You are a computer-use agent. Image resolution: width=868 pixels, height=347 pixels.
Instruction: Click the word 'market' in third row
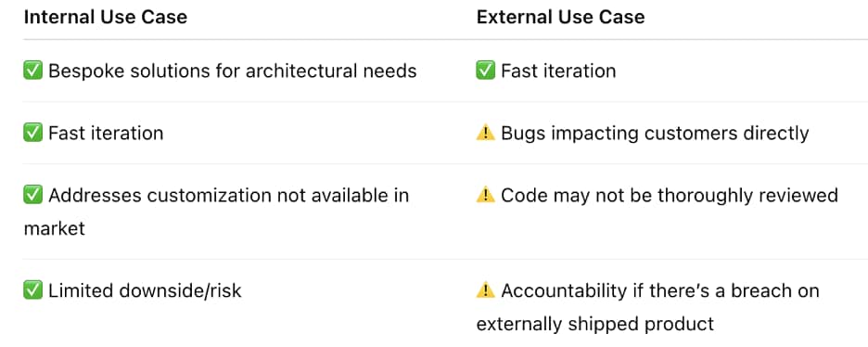click(54, 228)
